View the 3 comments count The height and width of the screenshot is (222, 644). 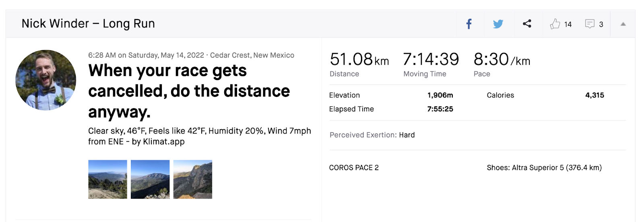[601, 25]
